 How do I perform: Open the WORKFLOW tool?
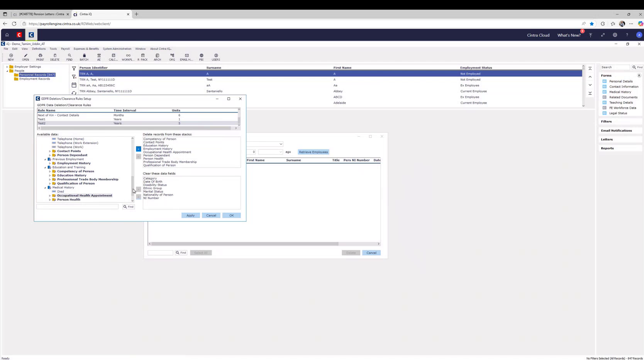click(x=128, y=57)
